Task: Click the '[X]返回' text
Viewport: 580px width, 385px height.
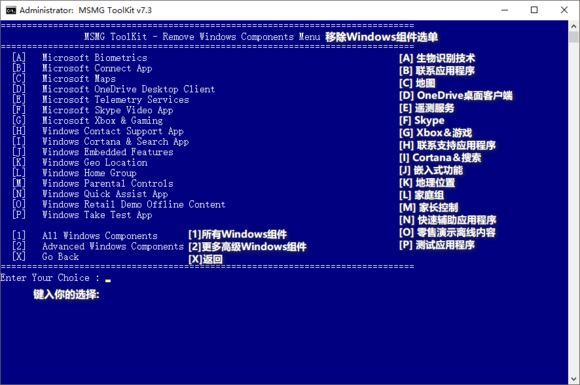Action: point(205,259)
